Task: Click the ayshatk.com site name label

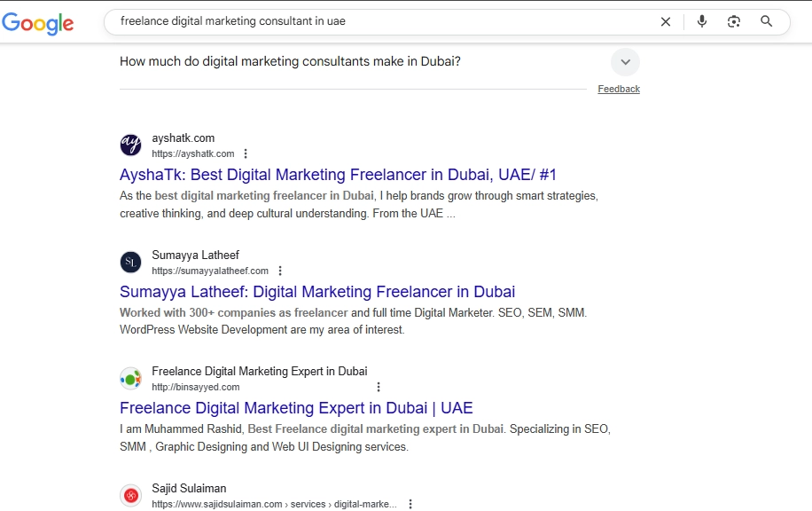Action: tap(183, 138)
